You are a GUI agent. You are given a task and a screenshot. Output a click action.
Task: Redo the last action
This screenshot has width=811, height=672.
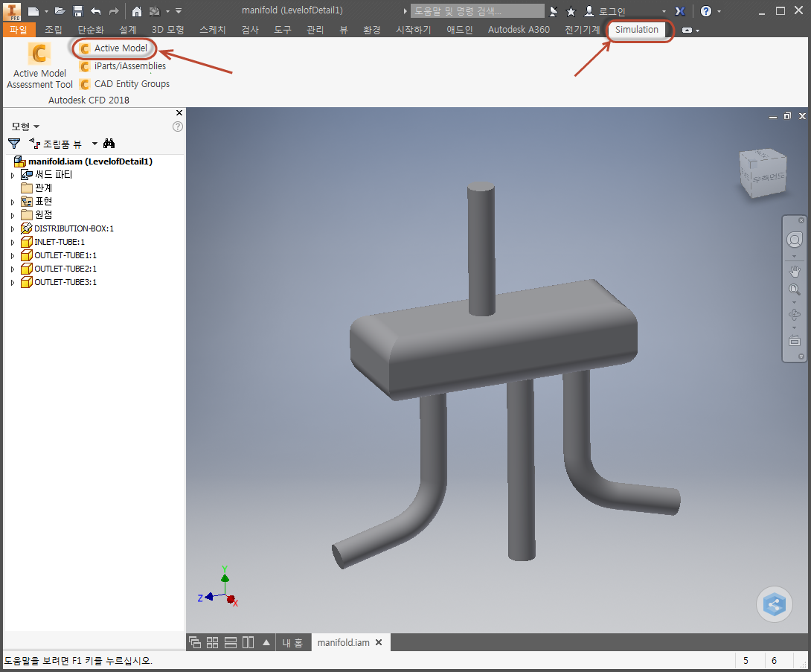[114, 11]
